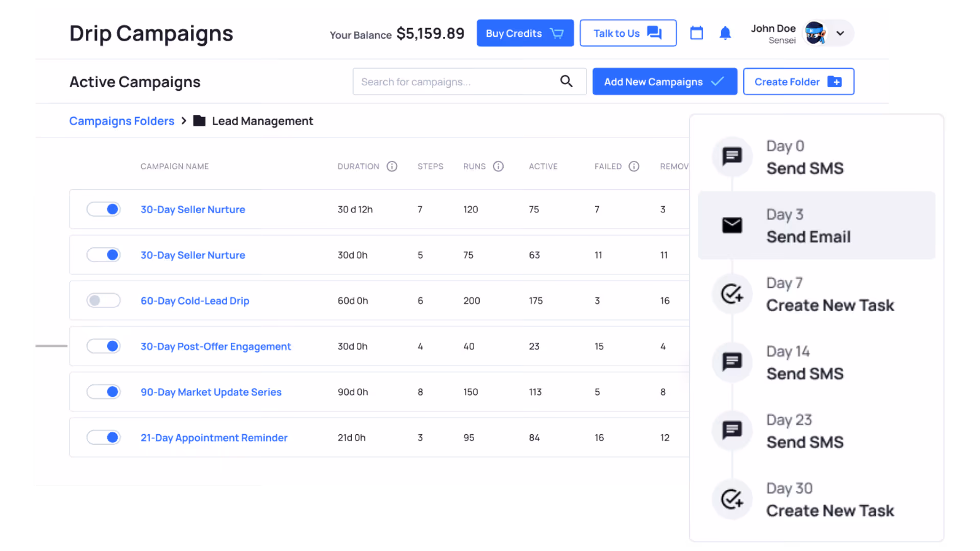Expand the John Doe profile dropdown arrow

point(840,33)
